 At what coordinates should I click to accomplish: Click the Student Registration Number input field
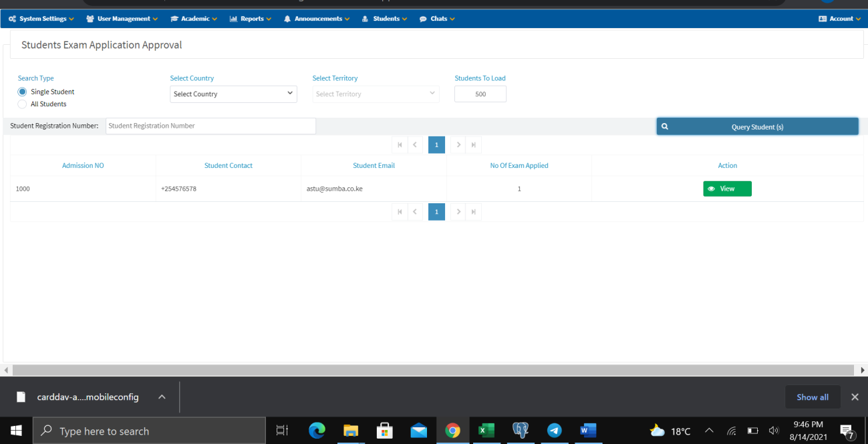click(210, 126)
